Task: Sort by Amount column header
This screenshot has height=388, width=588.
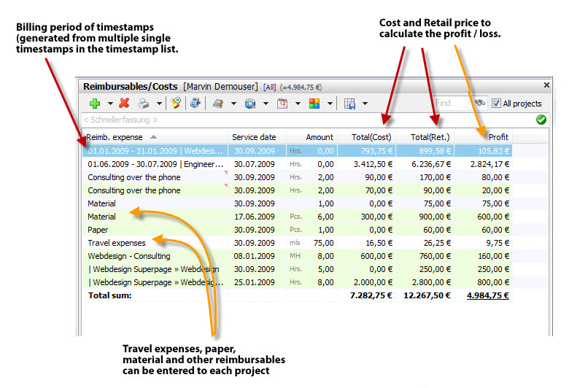Action: (312, 137)
